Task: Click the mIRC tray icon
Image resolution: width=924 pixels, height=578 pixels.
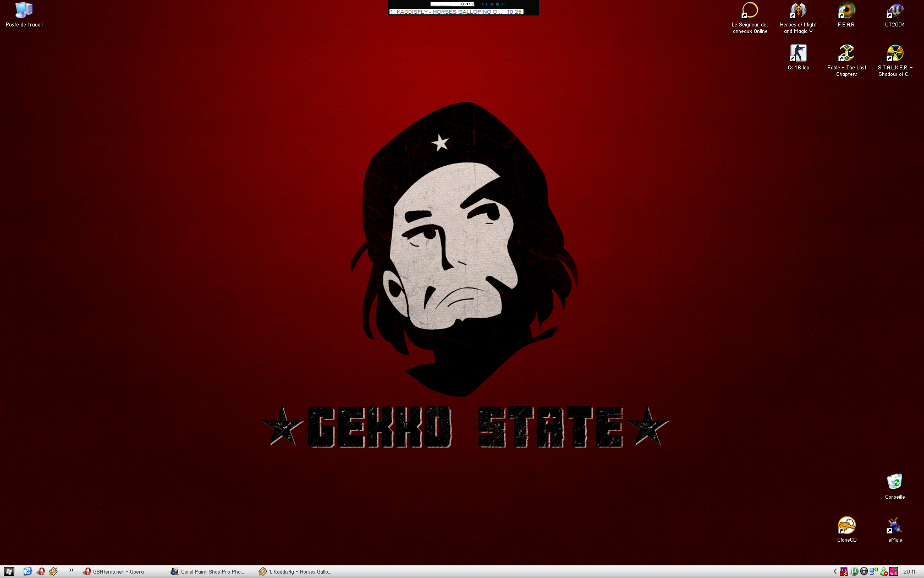Action: click(844, 571)
